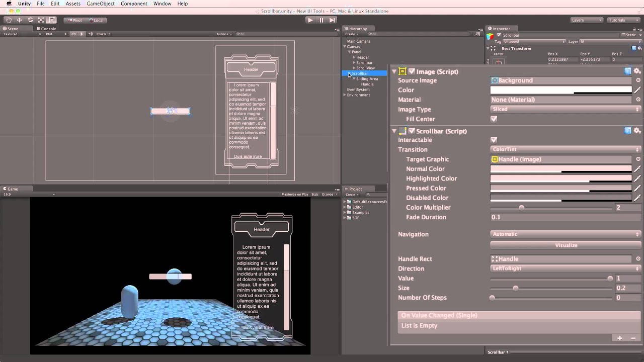Screen dimensions: 644x362
Task: Click the Fade Duration value field
Action: coord(566,217)
